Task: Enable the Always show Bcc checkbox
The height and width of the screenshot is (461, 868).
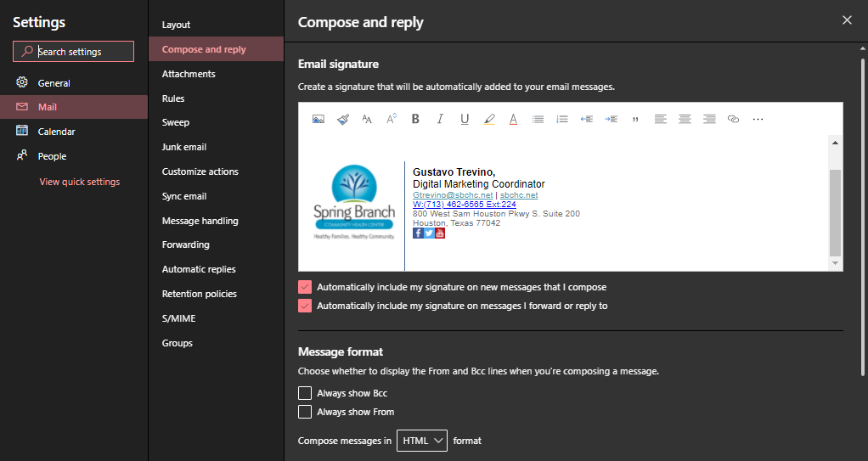Action: tap(305, 393)
